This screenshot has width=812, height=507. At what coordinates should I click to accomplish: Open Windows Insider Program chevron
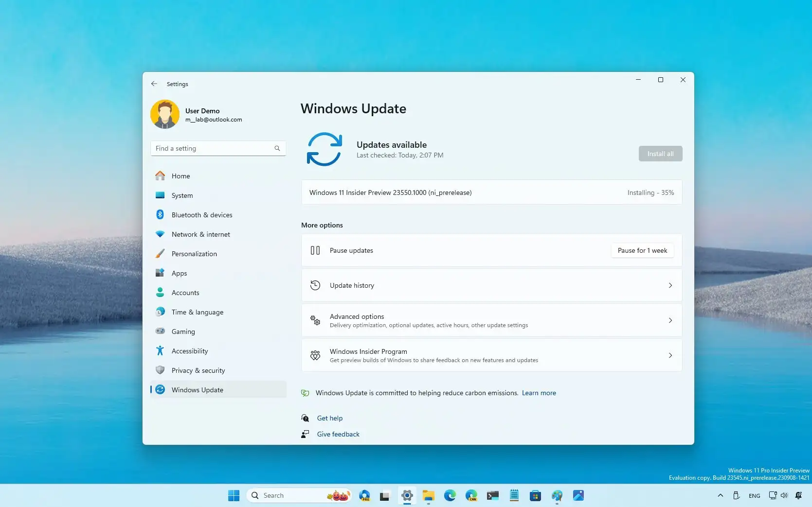pos(670,355)
